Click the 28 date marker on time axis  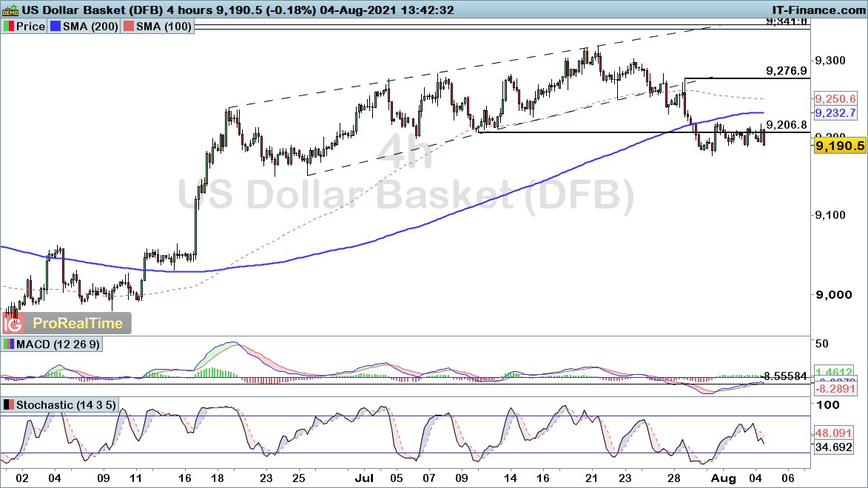[673, 478]
